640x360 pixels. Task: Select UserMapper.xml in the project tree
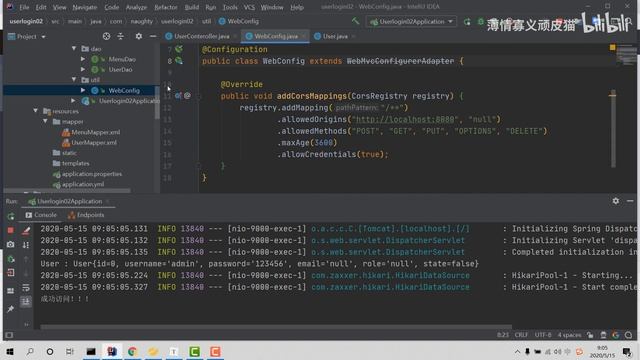tap(89, 142)
